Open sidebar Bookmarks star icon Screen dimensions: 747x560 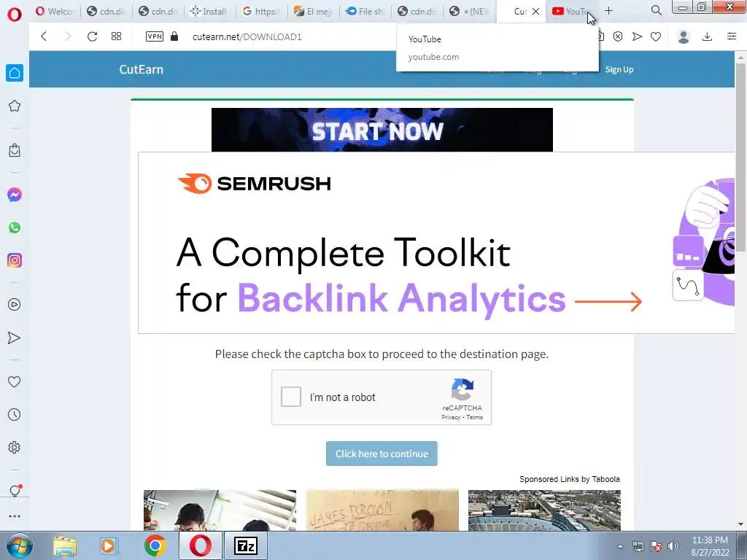[15, 106]
